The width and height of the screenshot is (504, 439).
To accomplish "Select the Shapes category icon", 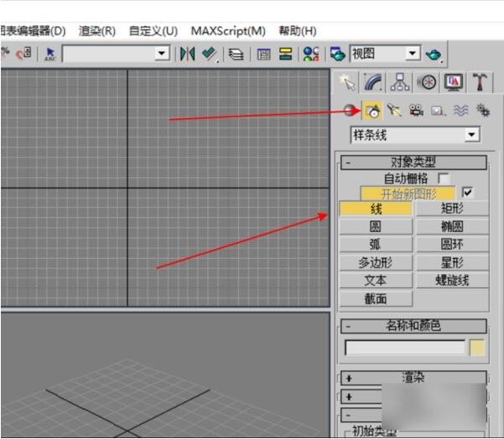I will click(373, 110).
